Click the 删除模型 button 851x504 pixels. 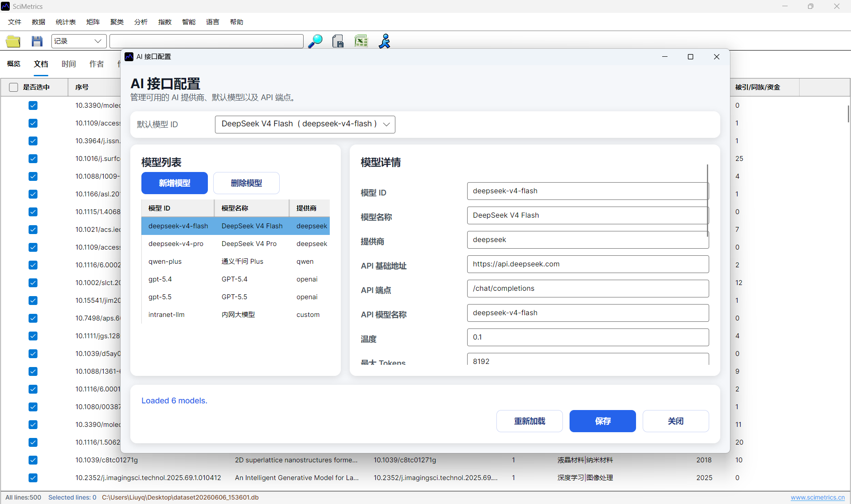[246, 183]
